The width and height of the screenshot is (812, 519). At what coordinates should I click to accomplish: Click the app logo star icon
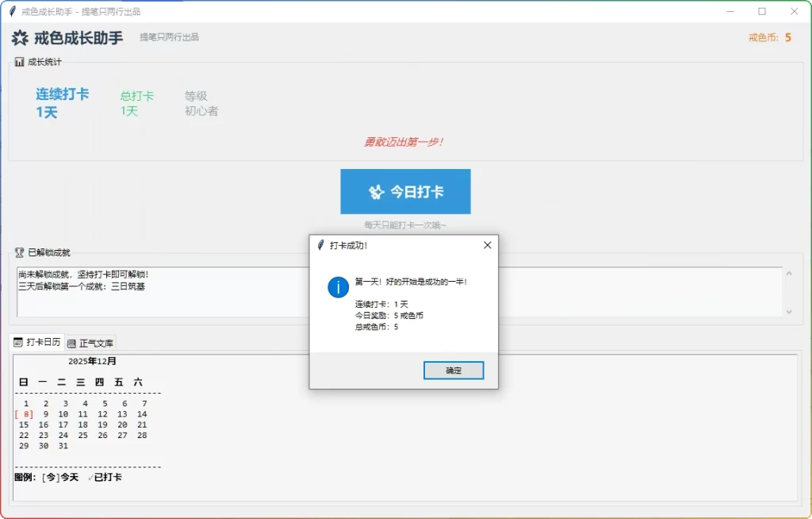tap(19, 37)
